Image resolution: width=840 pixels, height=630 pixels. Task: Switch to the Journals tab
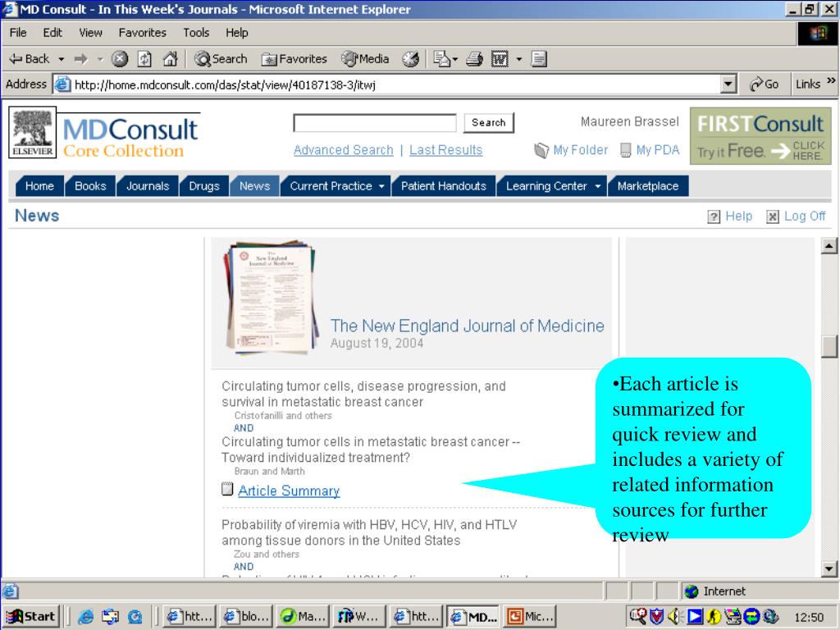148,186
